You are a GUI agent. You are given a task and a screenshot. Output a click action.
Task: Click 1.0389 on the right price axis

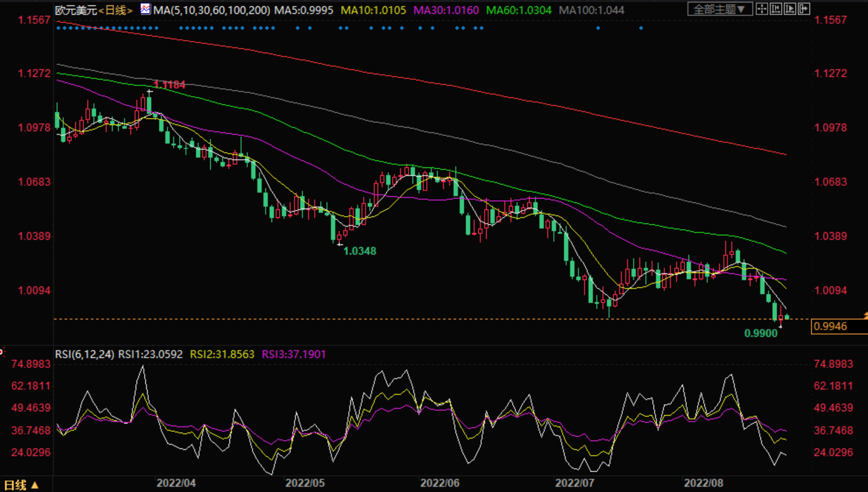(x=831, y=236)
